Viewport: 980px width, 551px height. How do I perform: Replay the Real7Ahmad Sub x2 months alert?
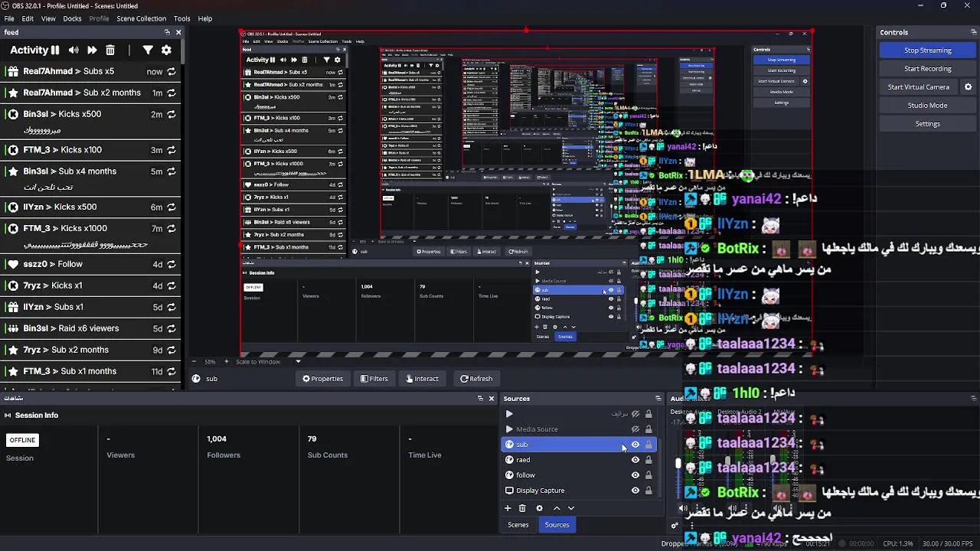[171, 93]
